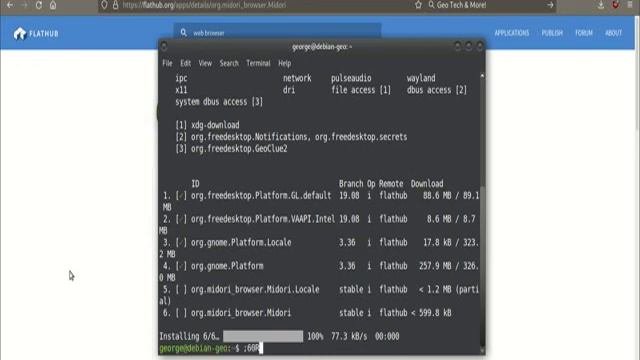Open the terminal Edit menu
This screenshot has height=360, width=640.
point(186,63)
